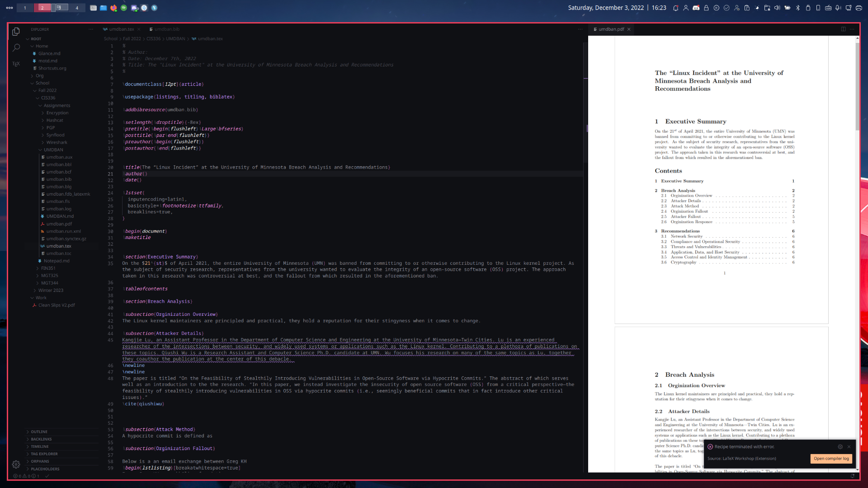This screenshot has height=488, width=868.
Task: Open the Firefox icon in the top panel
Action: pyautogui.click(x=113, y=8)
